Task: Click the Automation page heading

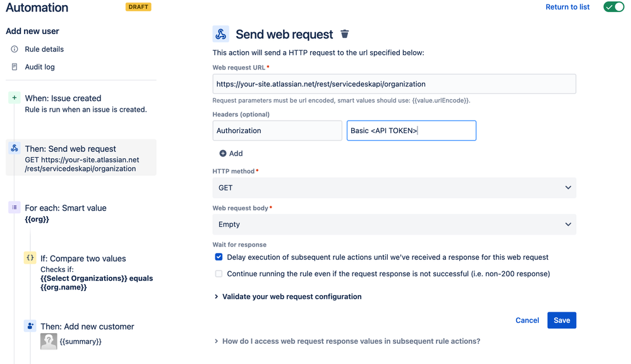Action: 37,7
